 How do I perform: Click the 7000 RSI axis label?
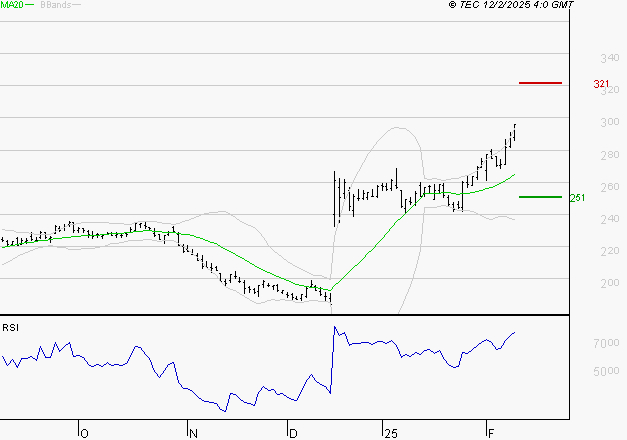[x=606, y=343]
